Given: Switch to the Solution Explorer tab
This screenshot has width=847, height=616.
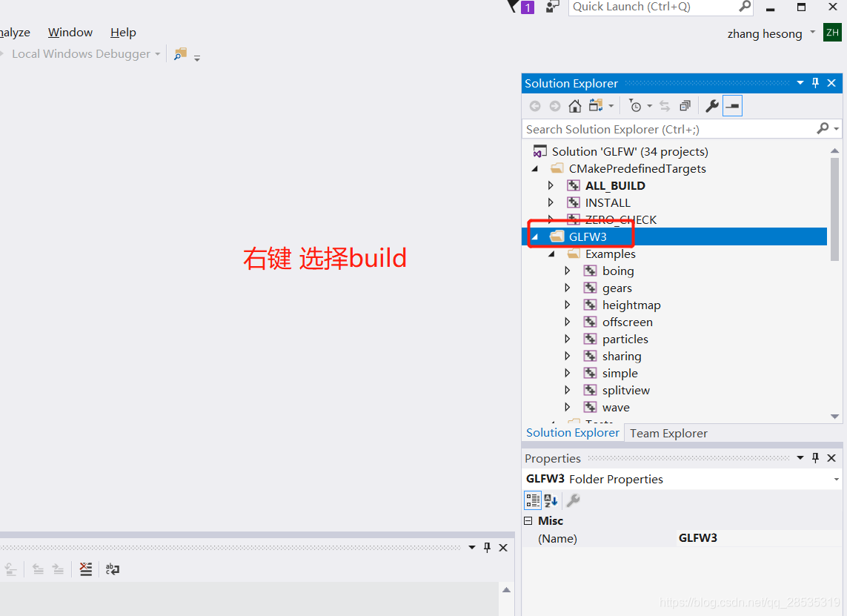Looking at the screenshot, I should [x=573, y=433].
